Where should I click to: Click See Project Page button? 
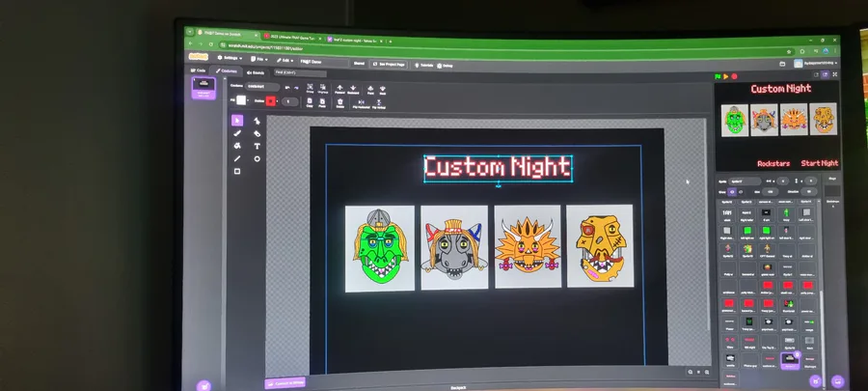point(390,65)
